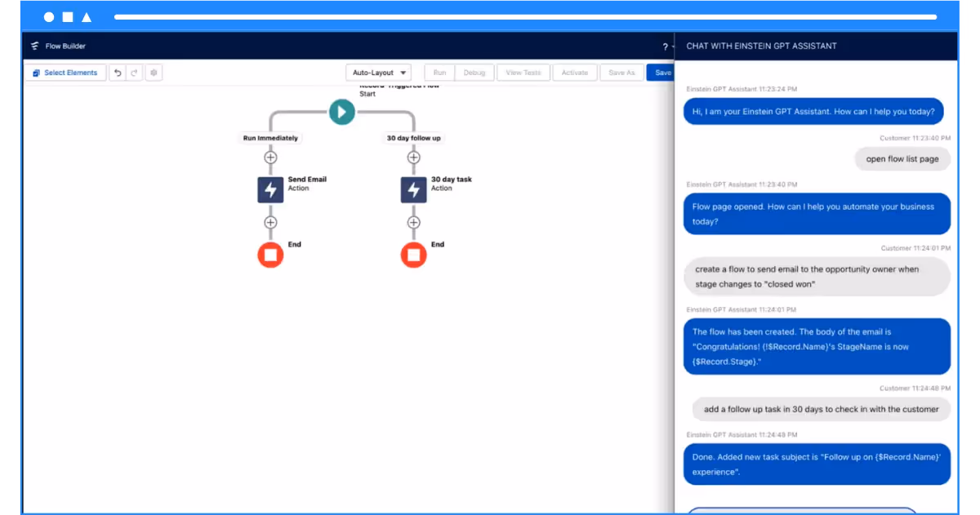The width and height of the screenshot is (980, 515).
Task: Click the Run Immediately path label
Action: coord(270,138)
